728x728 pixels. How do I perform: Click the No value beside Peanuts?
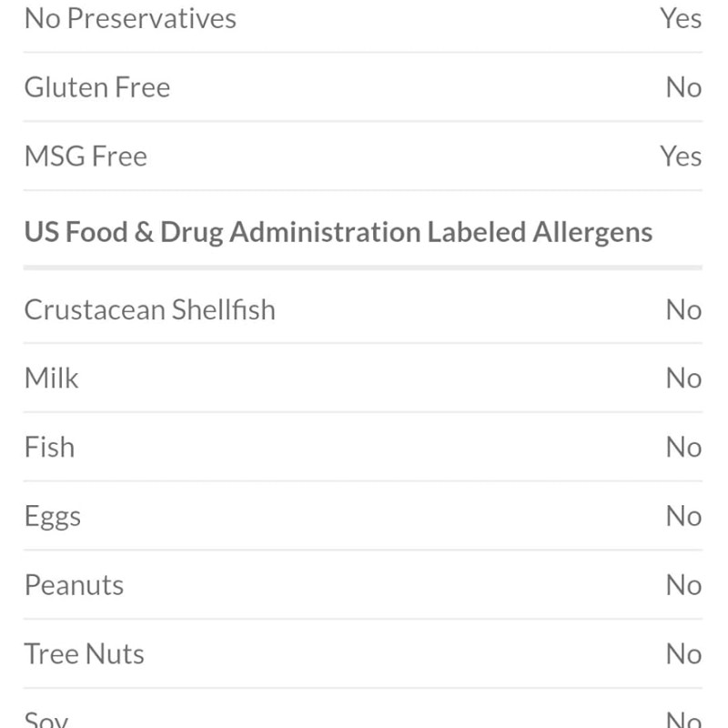tap(683, 585)
